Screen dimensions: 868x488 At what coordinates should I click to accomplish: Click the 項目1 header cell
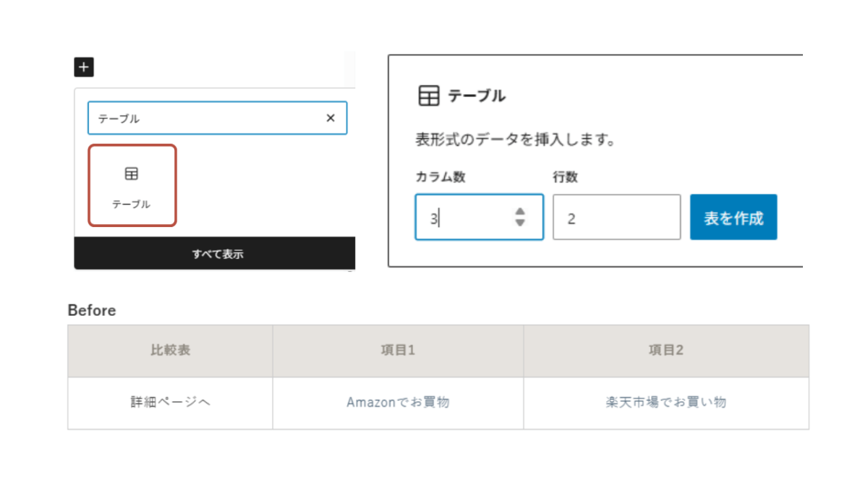[399, 351]
